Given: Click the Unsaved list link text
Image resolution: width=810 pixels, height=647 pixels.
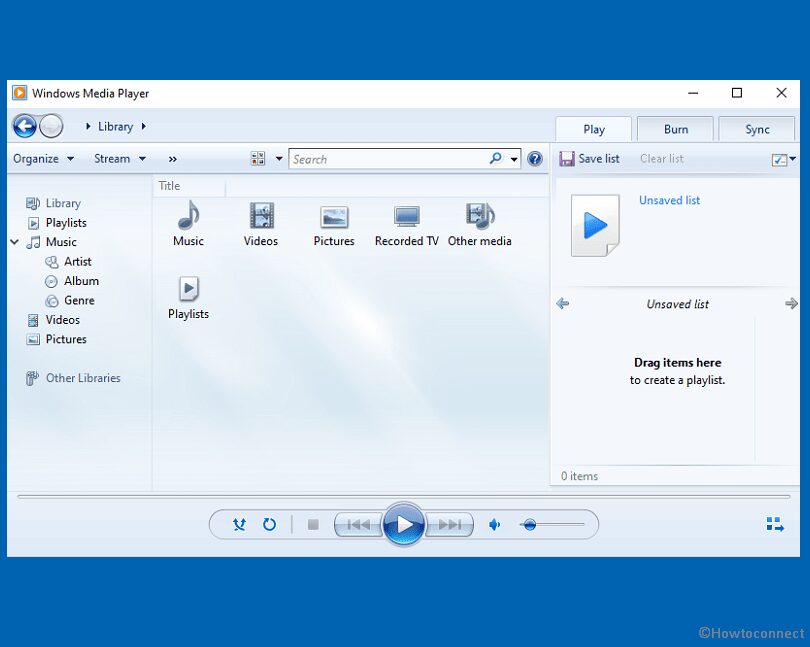Looking at the screenshot, I should [x=669, y=200].
